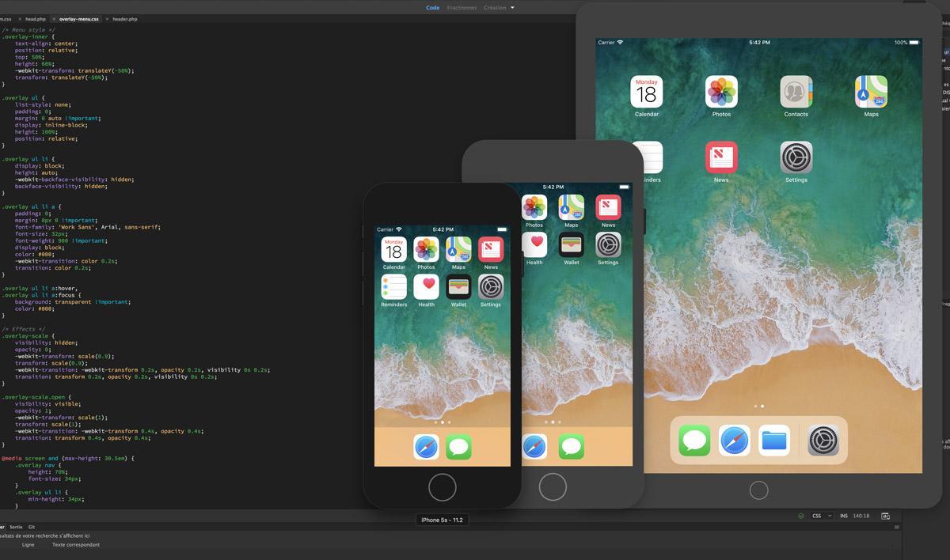
Task: Open Wallet on the middle iPhone simulator
Action: click(x=572, y=244)
